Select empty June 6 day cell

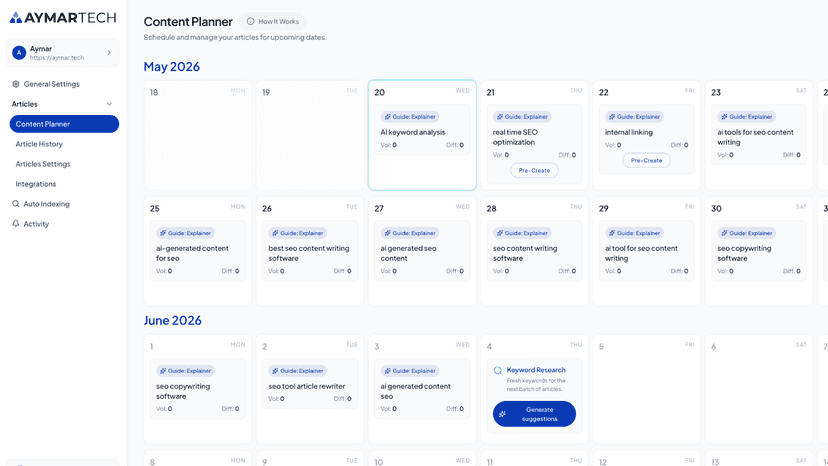[758, 389]
